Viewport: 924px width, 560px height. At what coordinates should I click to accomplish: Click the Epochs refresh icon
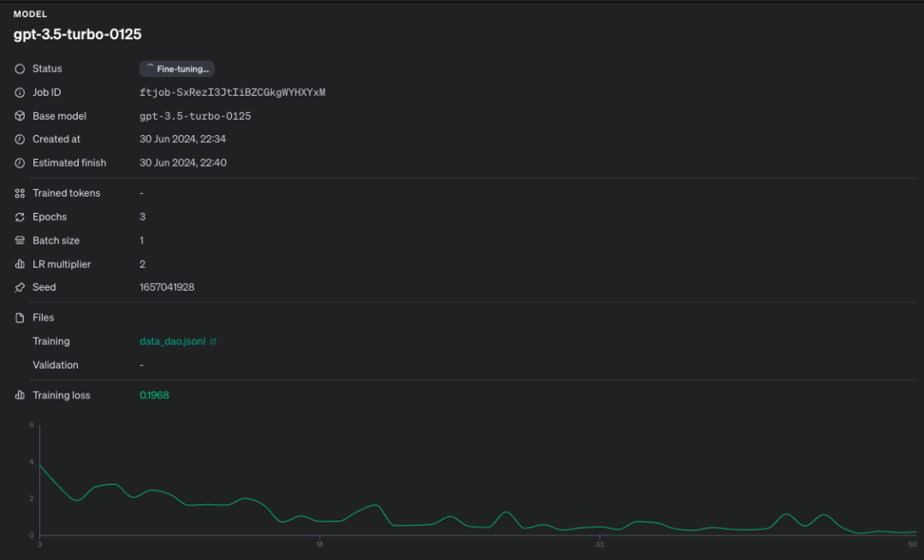click(x=20, y=217)
